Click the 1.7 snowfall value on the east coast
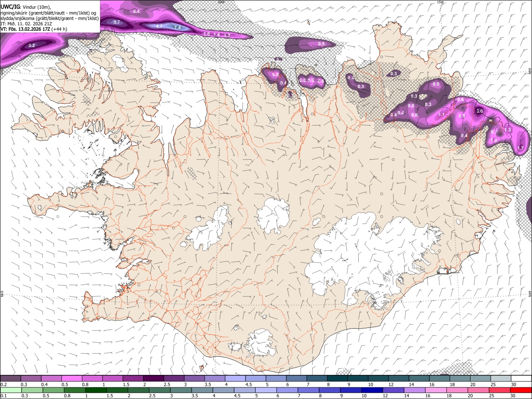The height and width of the screenshot is (399, 532). (x=520, y=148)
